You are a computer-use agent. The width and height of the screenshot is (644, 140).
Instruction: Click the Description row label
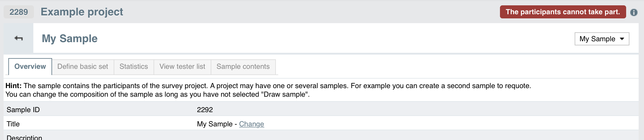(24, 137)
